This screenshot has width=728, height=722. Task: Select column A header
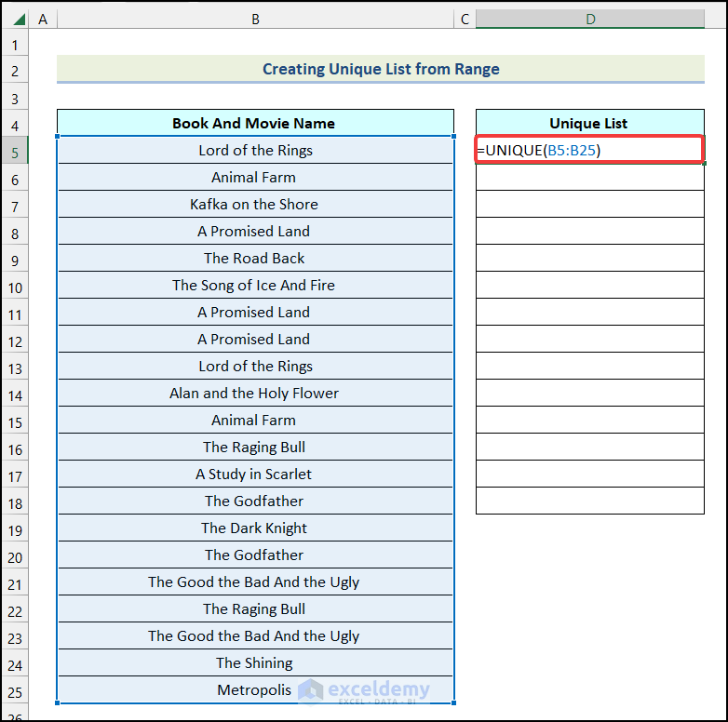(43, 20)
